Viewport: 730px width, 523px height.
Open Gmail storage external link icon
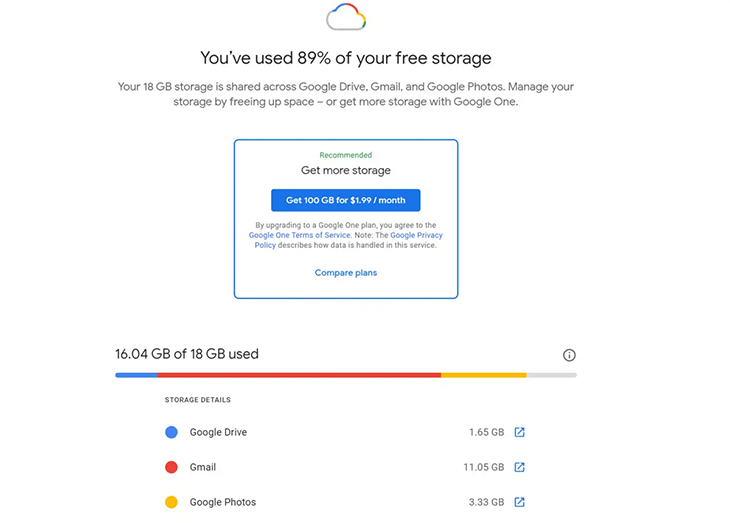[x=520, y=467]
